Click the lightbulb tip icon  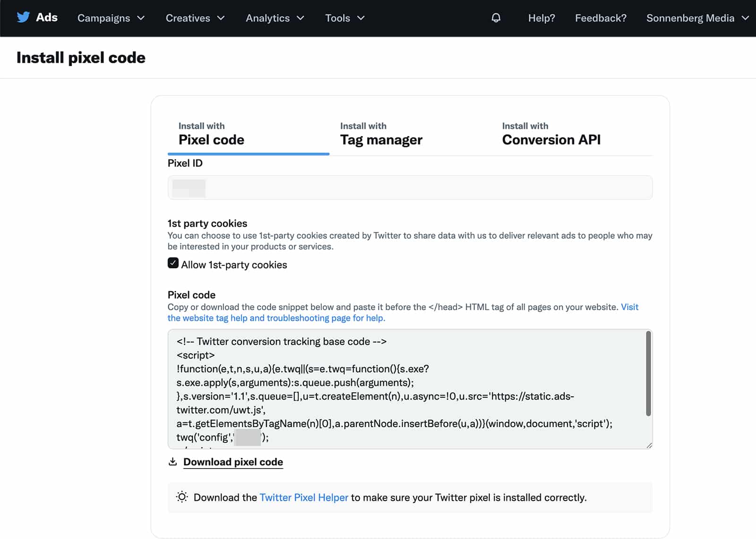tap(181, 497)
